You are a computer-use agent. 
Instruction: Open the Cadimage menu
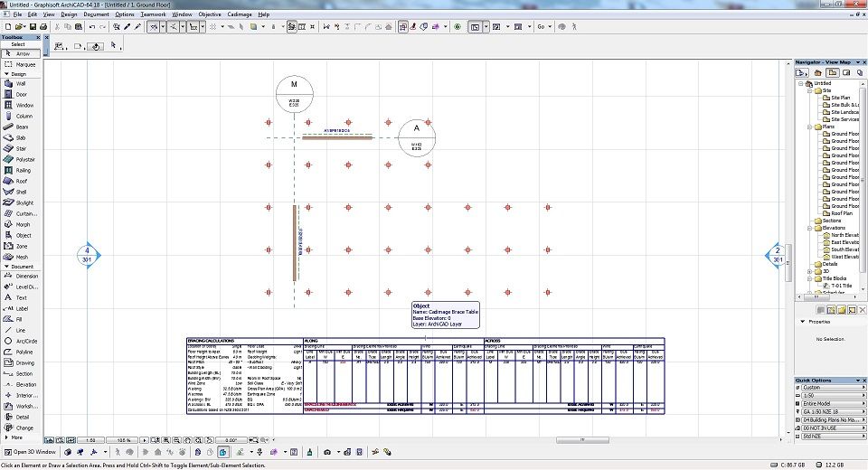coord(240,14)
